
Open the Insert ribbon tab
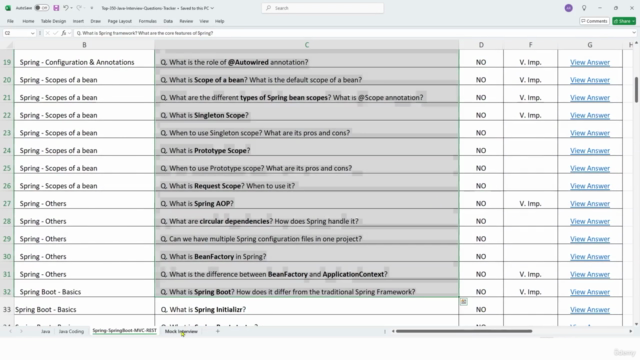78,21
